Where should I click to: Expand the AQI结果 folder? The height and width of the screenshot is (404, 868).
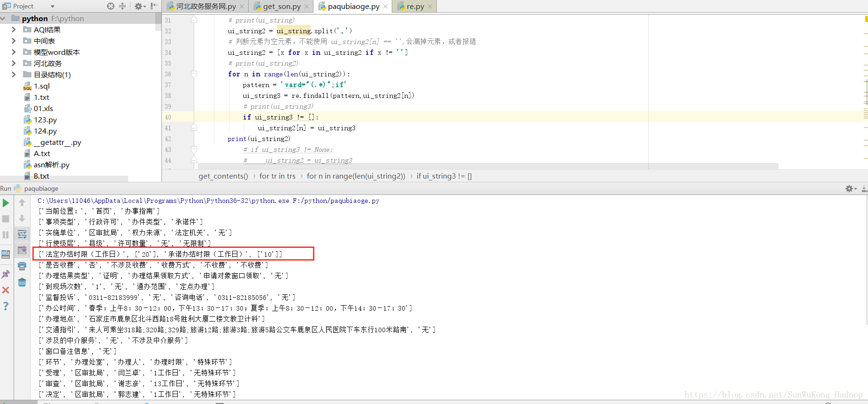pyautogui.click(x=14, y=30)
